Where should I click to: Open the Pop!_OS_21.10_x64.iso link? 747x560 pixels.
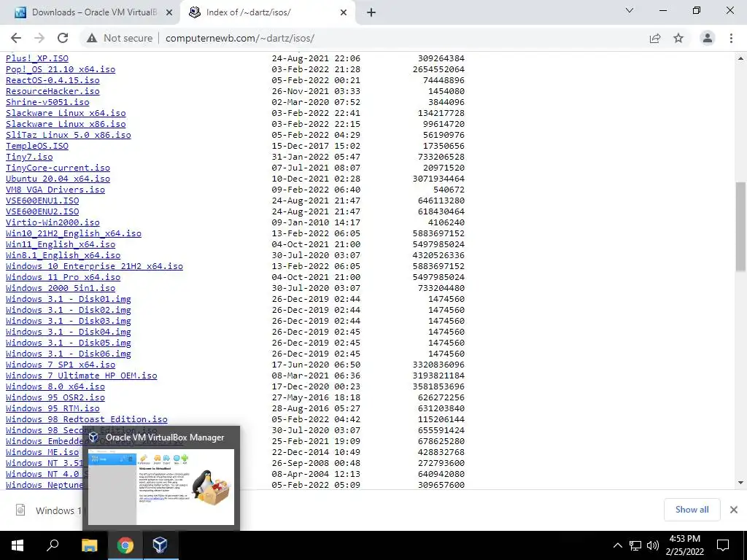tap(61, 69)
